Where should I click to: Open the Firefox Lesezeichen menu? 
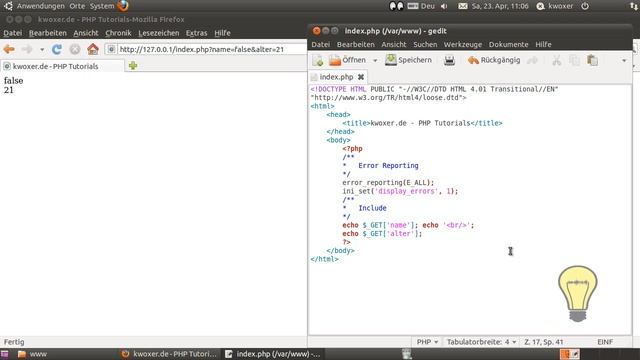(x=158, y=33)
